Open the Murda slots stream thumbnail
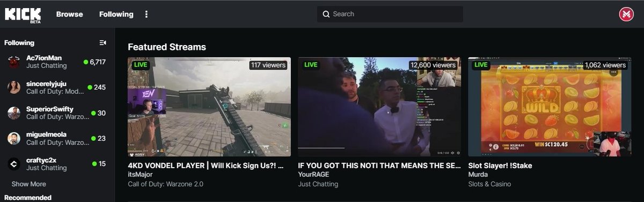Screen dimensions: 644x202 coord(550,107)
